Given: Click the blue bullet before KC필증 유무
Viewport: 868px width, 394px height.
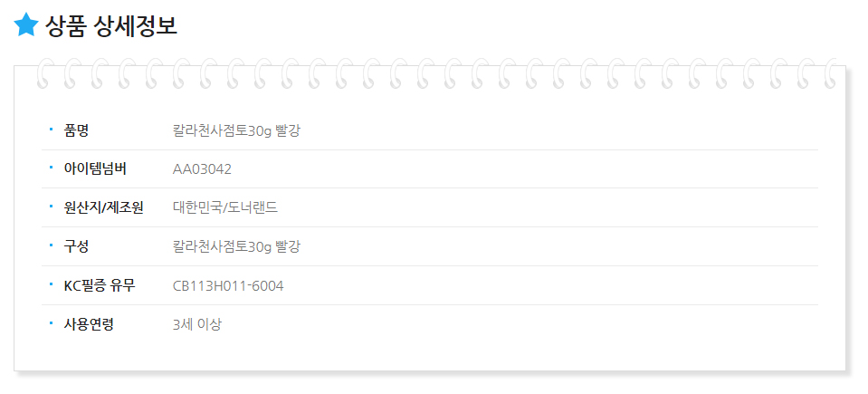Looking at the screenshot, I should (51, 283).
